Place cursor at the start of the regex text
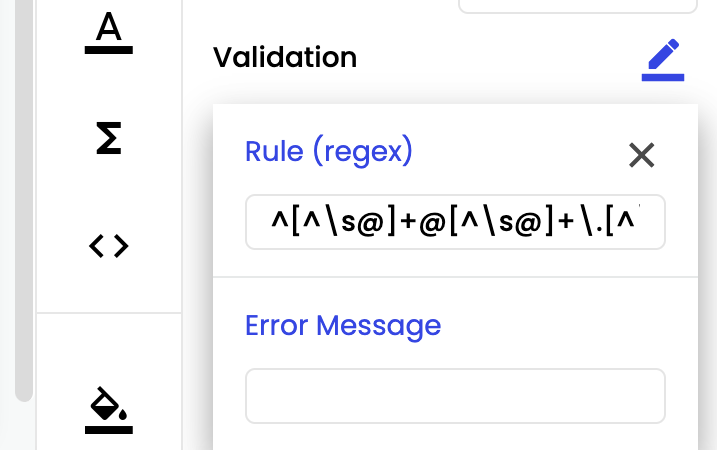The height and width of the screenshot is (450, 717). pos(272,222)
